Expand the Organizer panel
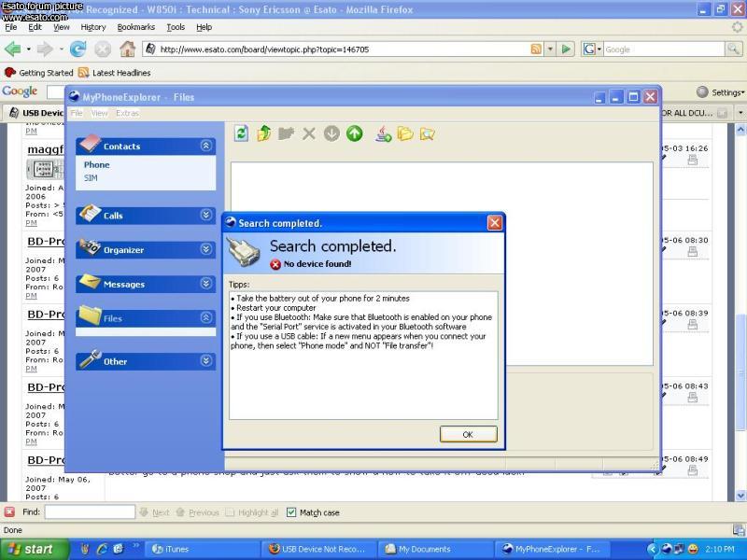 pos(205,249)
